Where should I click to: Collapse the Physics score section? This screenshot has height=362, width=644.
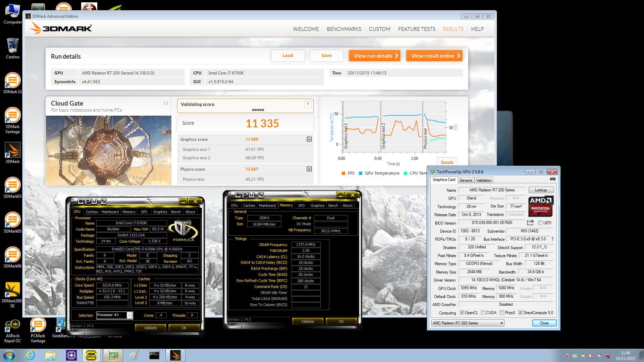point(309,169)
